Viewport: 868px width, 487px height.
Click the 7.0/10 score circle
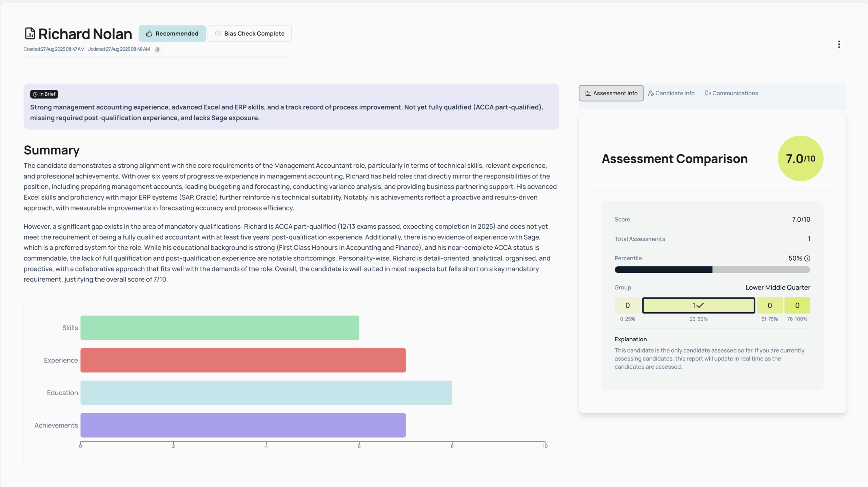coord(800,159)
